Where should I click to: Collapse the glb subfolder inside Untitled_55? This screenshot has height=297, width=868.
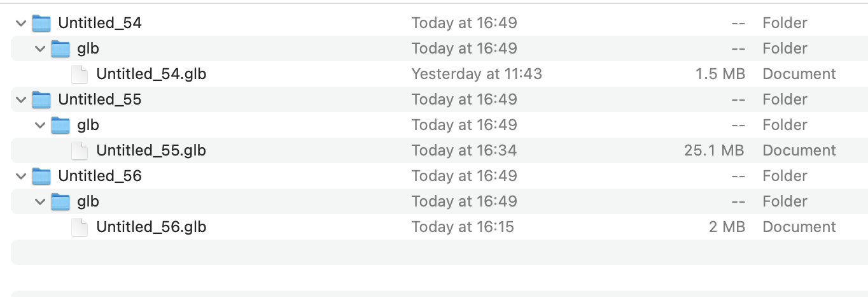pyautogui.click(x=40, y=126)
